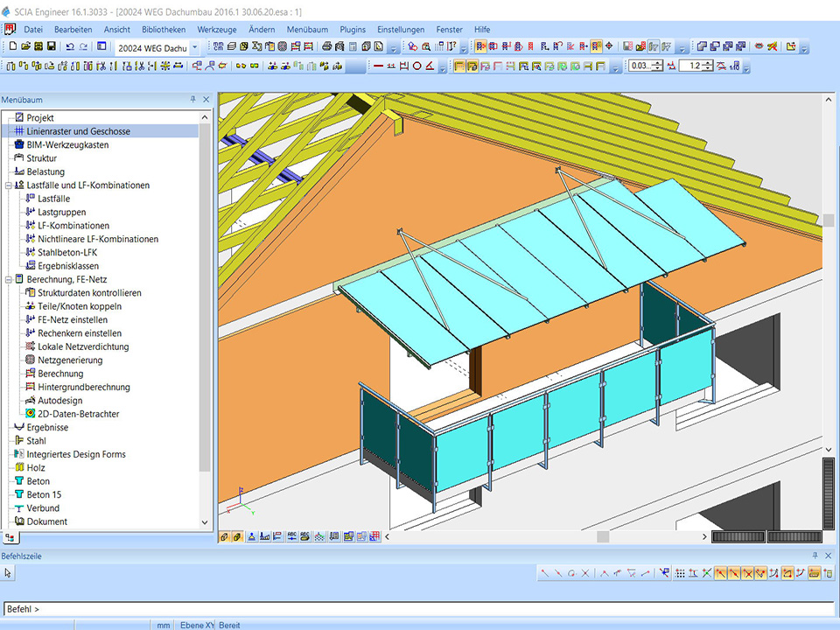Screen dimensions: 840x630
Task: Click the Save project icon
Action: click(x=51, y=46)
